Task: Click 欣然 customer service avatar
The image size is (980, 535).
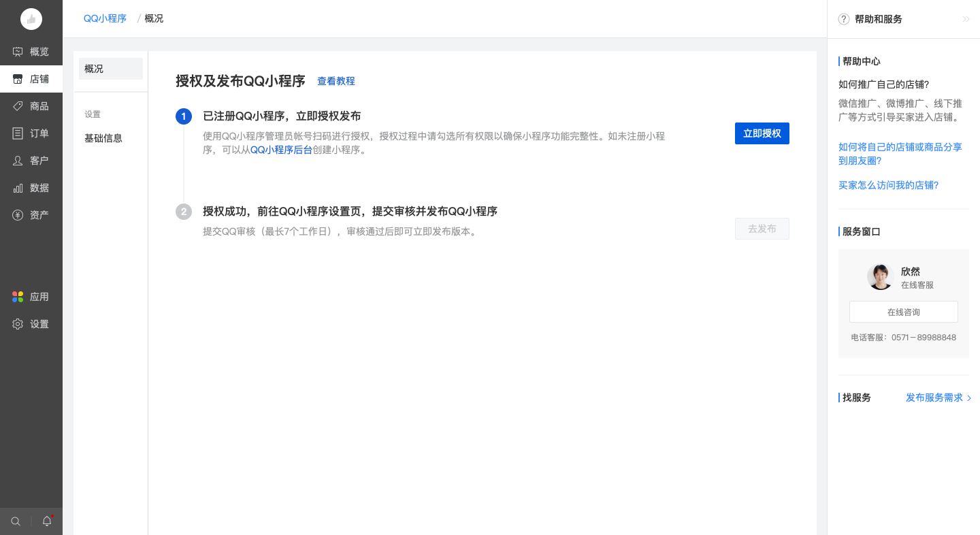Action: point(880,277)
